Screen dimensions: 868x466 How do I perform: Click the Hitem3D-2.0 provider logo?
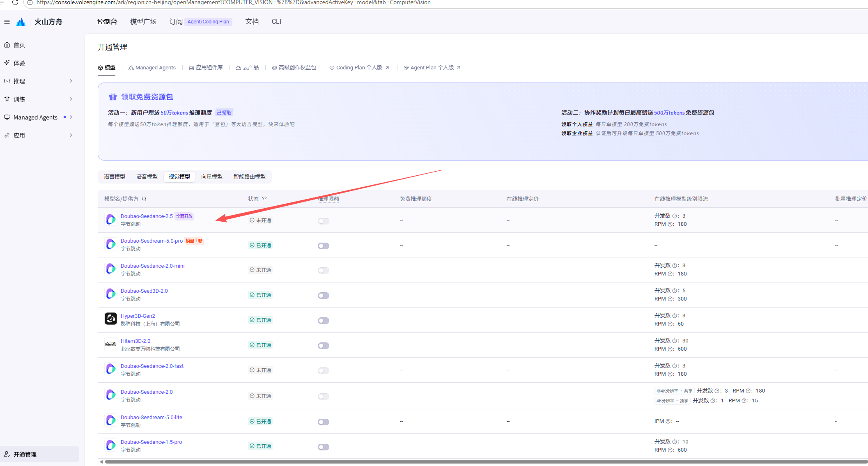(110, 344)
